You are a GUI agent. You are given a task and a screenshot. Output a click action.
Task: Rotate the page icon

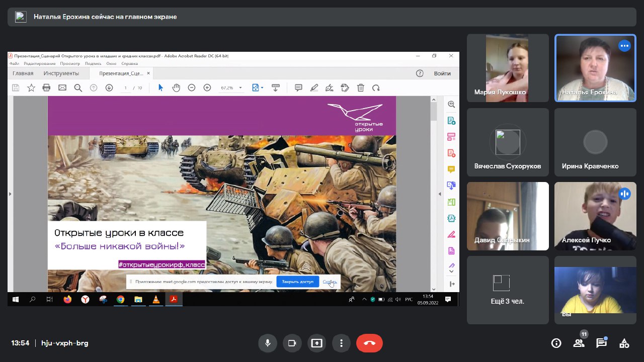376,87
